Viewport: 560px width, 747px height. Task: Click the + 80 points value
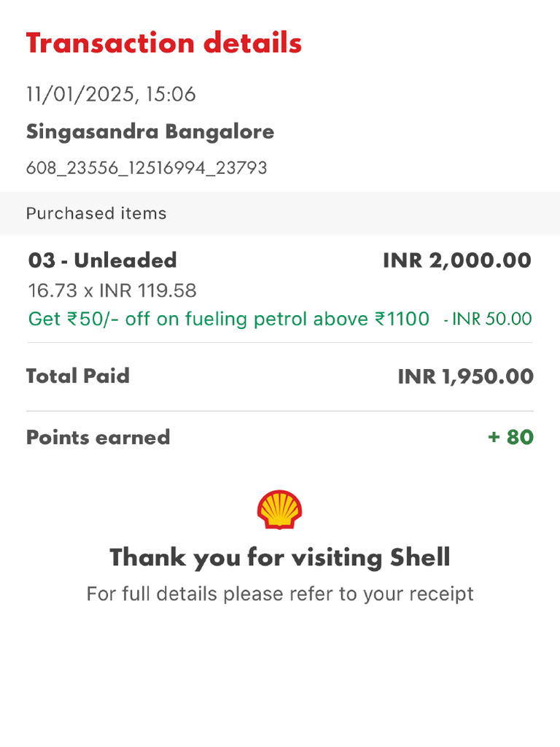(x=510, y=438)
